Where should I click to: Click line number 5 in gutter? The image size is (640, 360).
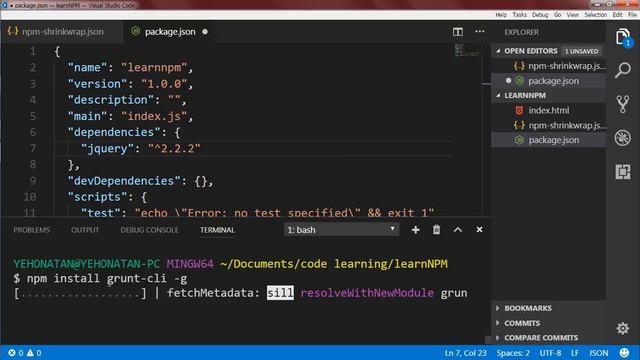click(33, 116)
